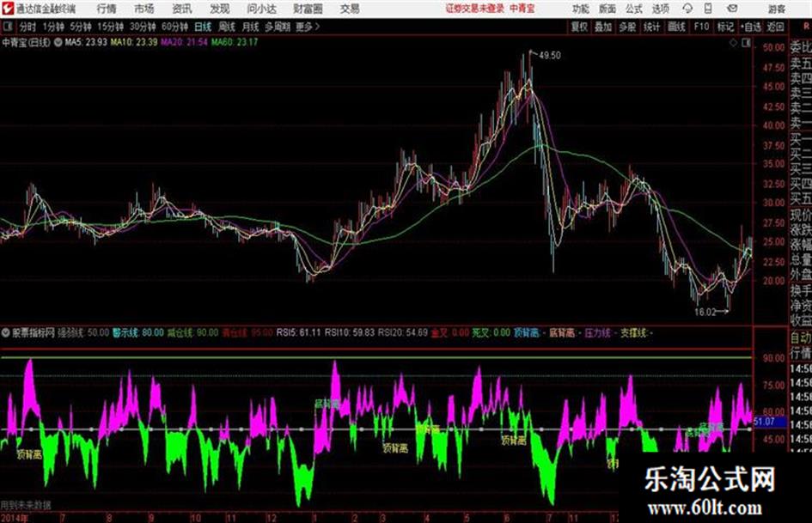Image resolution: width=812 pixels, height=523 pixels.
Task: Click the red R marker at top right
Action: (x=806, y=26)
